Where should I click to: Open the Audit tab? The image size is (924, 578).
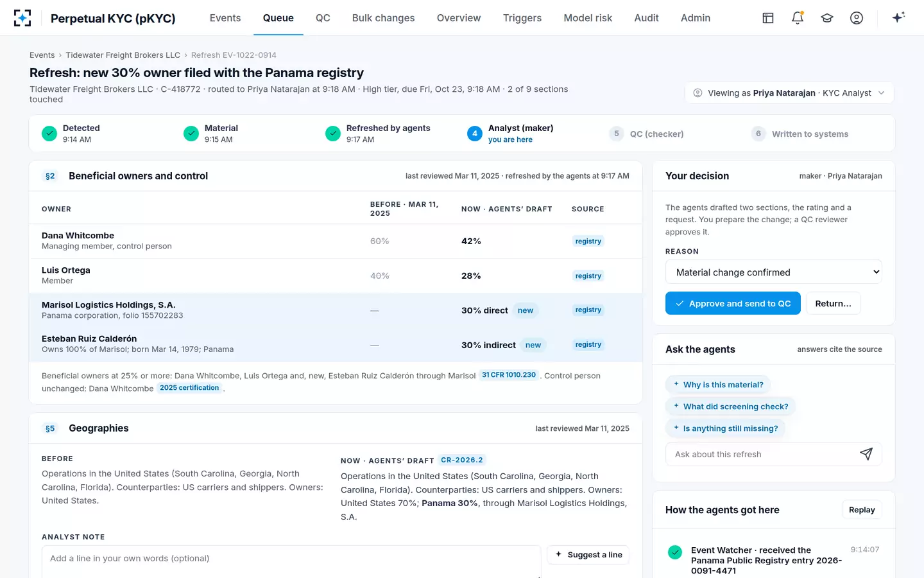click(646, 18)
